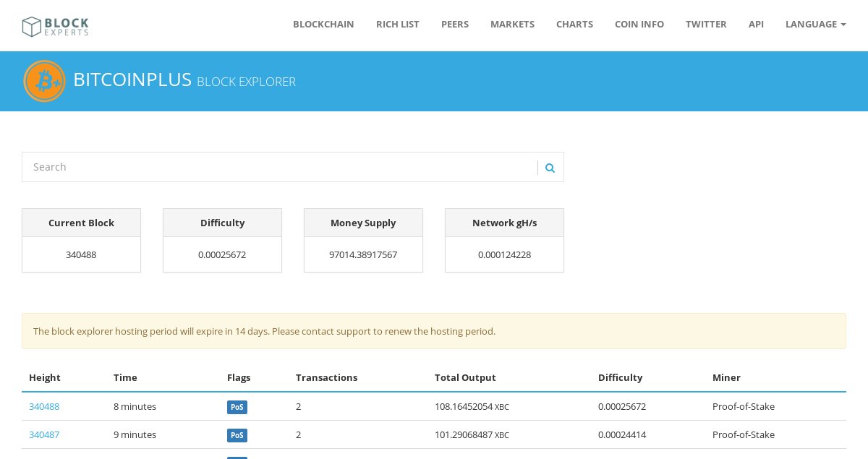This screenshot has height=459, width=868.
Task: Focus the Search input field
Action: pos(279,167)
